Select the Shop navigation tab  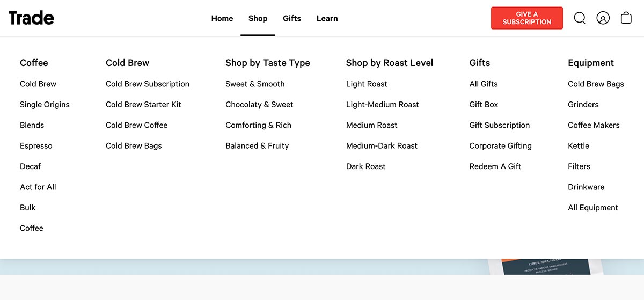258,18
